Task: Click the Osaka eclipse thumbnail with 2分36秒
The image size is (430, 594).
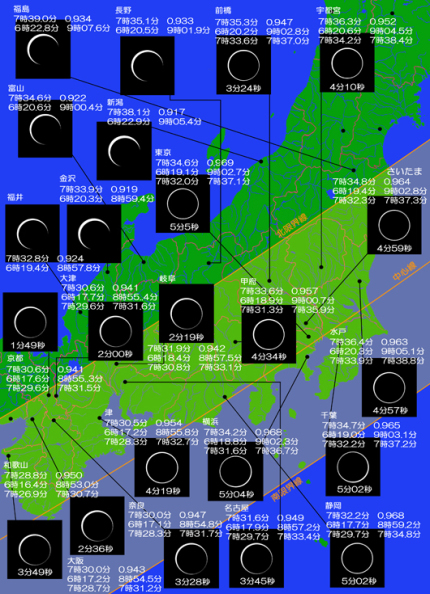Action: (x=97, y=526)
